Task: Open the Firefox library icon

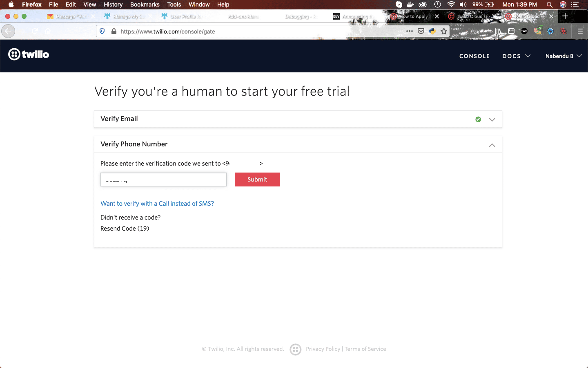Action: [498, 31]
